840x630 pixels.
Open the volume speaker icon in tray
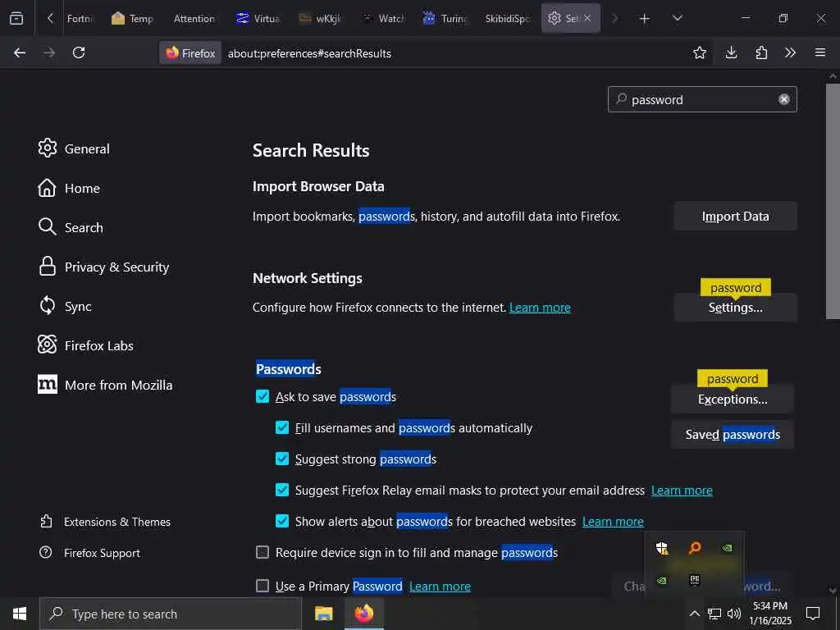tap(734, 614)
